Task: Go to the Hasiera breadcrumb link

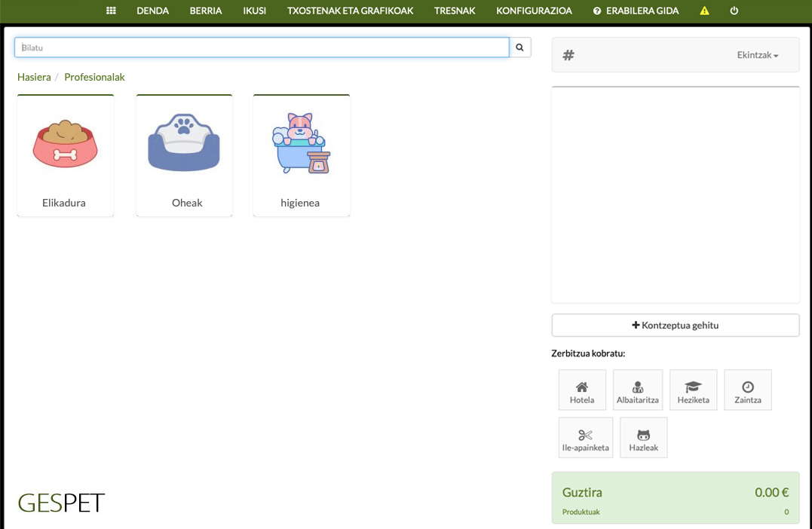Action: pos(34,77)
